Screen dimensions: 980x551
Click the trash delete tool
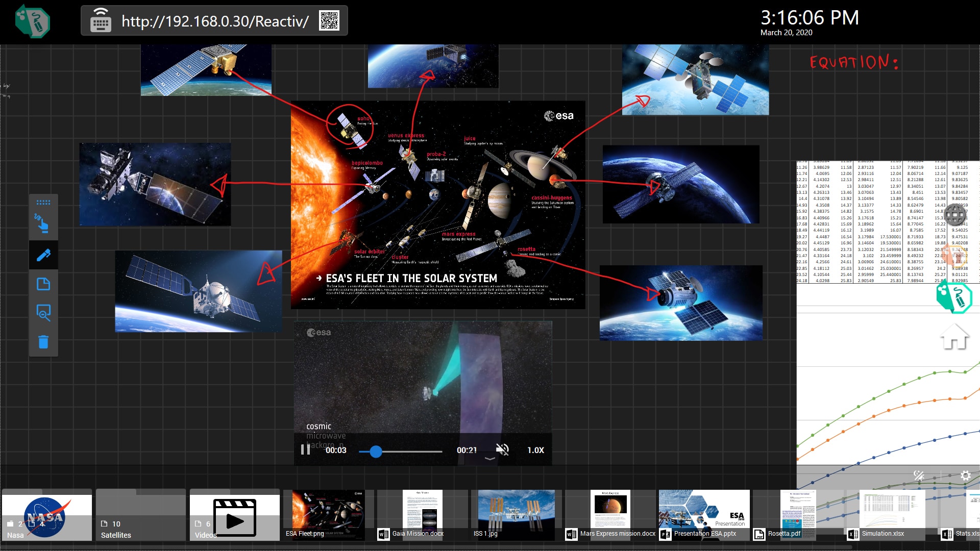(x=43, y=342)
